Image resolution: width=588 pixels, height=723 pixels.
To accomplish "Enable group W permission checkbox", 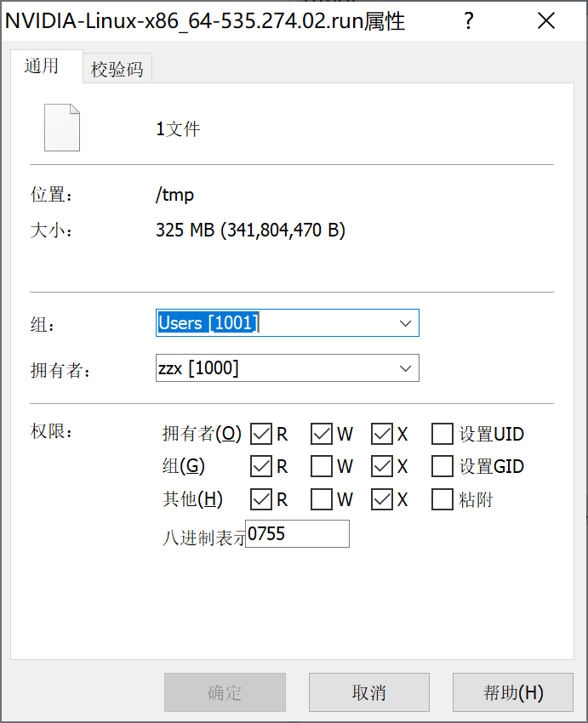I will tap(322, 466).
